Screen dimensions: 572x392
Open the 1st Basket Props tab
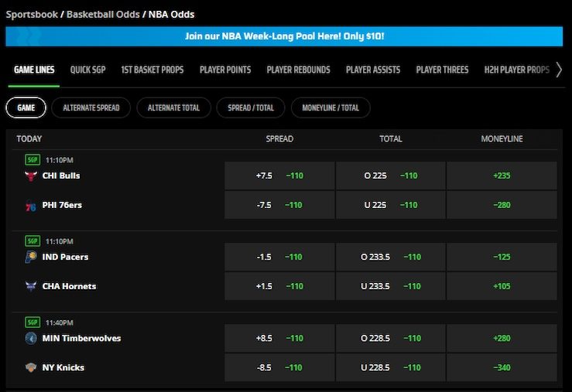(x=152, y=70)
